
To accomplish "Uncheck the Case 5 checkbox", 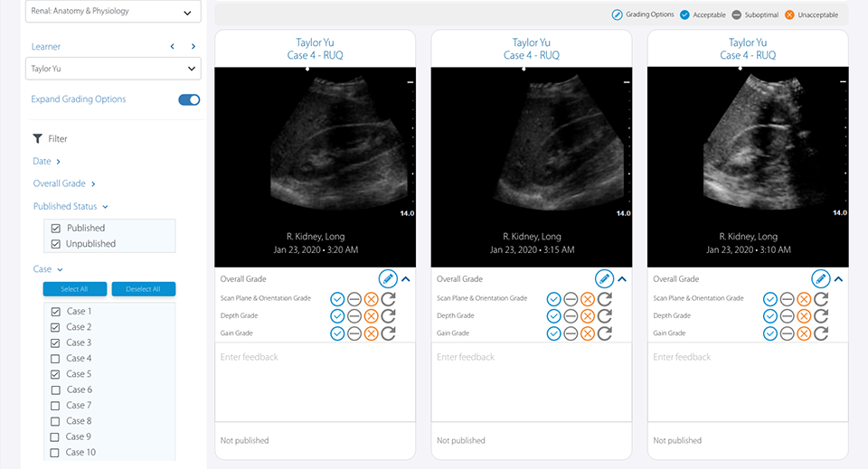I will 55,374.
